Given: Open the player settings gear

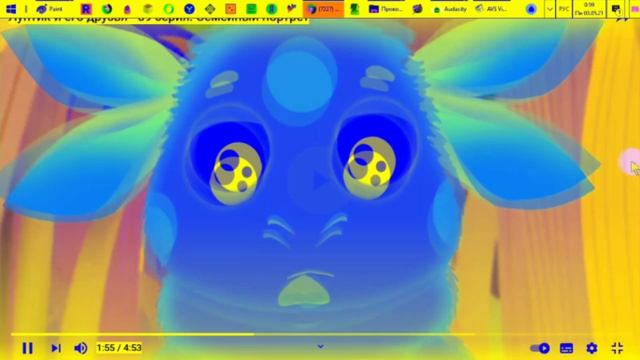Looking at the screenshot, I should tap(592, 348).
